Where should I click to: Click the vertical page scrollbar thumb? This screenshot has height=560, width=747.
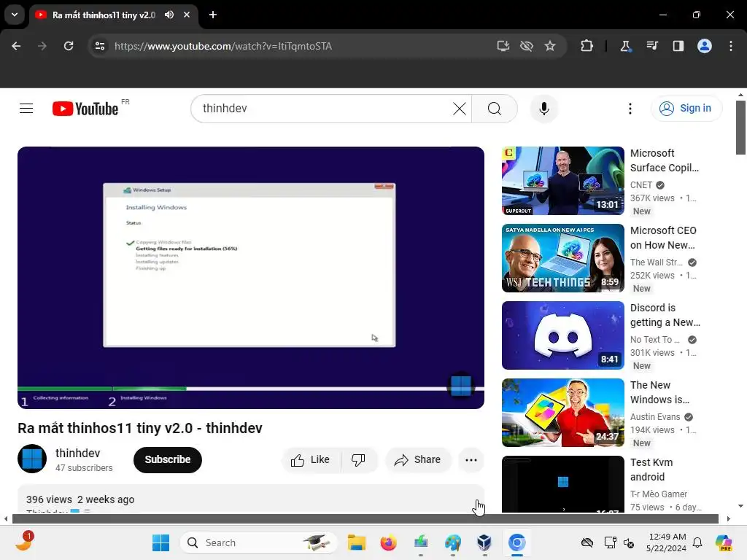[x=740, y=128]
